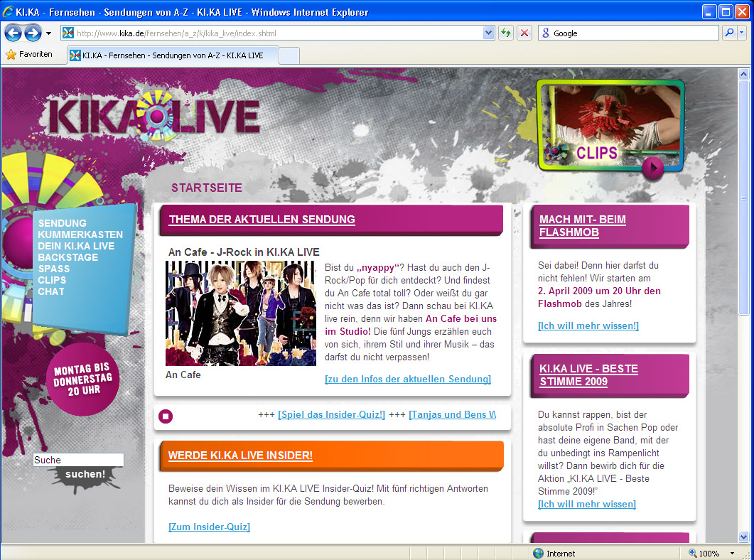Open SPASS in the blue menu
This screenshot has height=560, width=754.
tap(54, 269)
